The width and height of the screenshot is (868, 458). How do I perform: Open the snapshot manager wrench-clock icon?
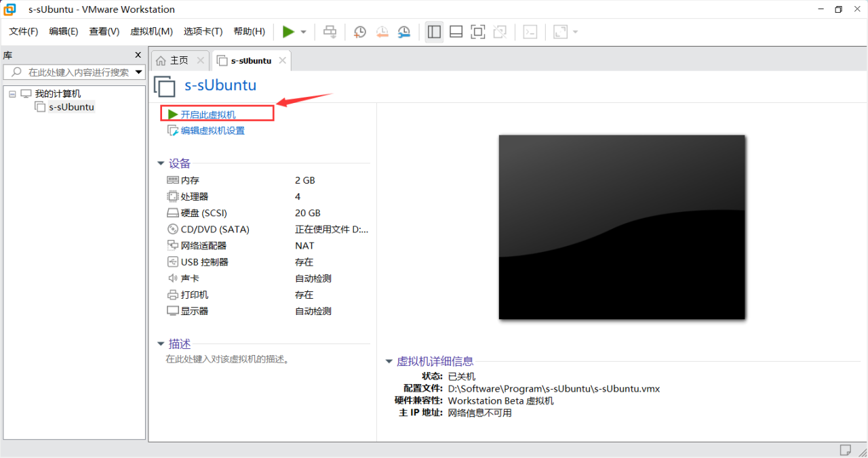pyautogui.click(x=404, y=32)
